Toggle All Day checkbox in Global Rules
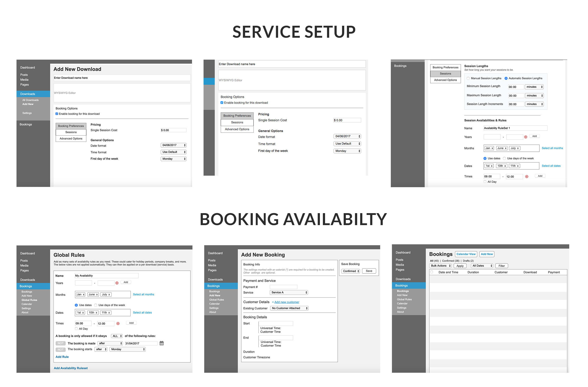Image resolution: width=588 pixels, height=387 pixels. [x=76, y=329]
